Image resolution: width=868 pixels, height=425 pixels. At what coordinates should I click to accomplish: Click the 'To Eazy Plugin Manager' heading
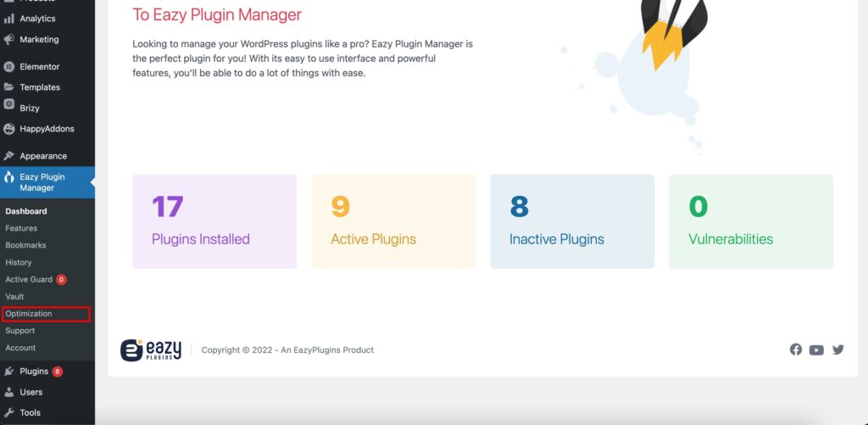point(217,14)
